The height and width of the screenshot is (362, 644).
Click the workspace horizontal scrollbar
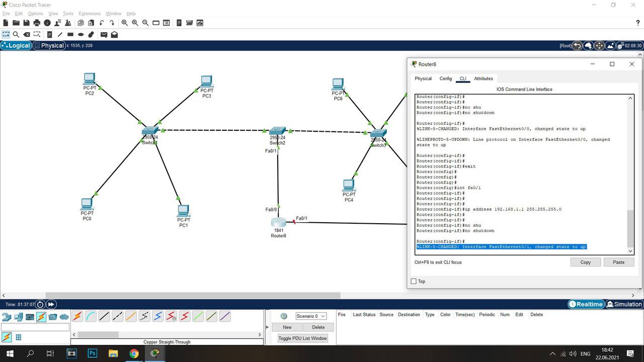pyautogui.click(x=193, y=296)
